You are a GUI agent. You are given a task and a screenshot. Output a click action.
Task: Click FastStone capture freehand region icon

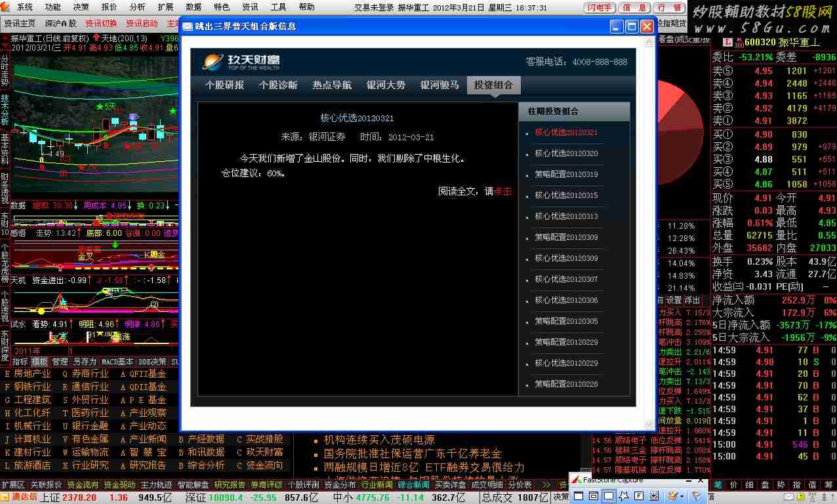coord(624,497)
